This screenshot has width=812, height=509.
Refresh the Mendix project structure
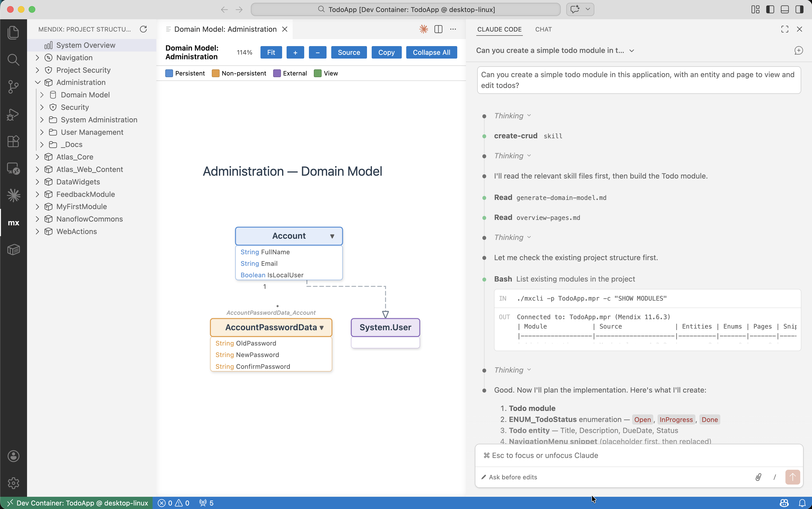[143, 29]
